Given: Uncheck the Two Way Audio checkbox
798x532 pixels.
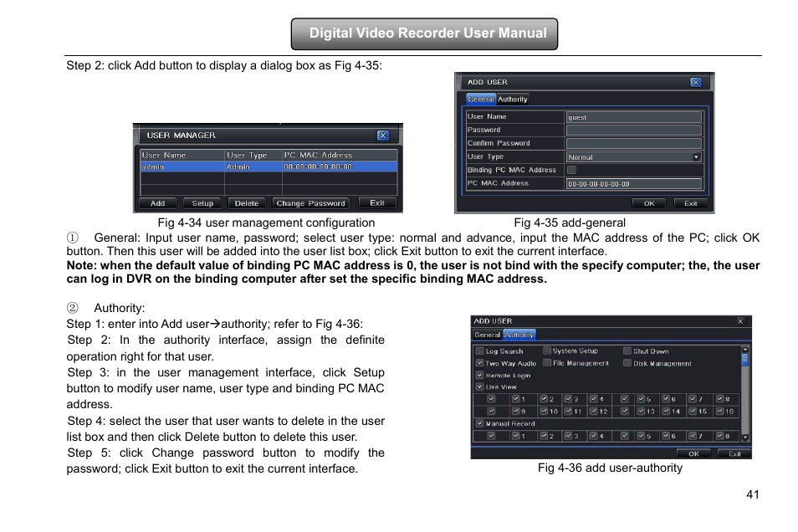Looking at the screenshot, I should tap(480, 364).
